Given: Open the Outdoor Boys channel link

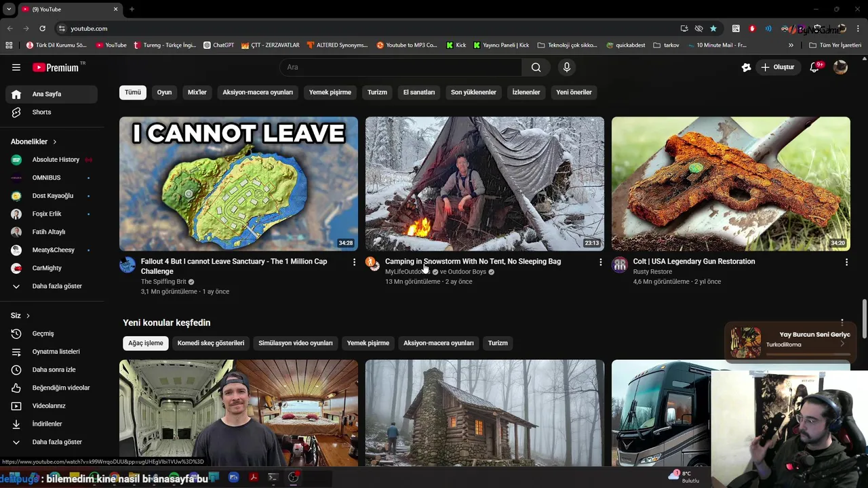Looking at the screenshot, I should (x=467, y=272).
